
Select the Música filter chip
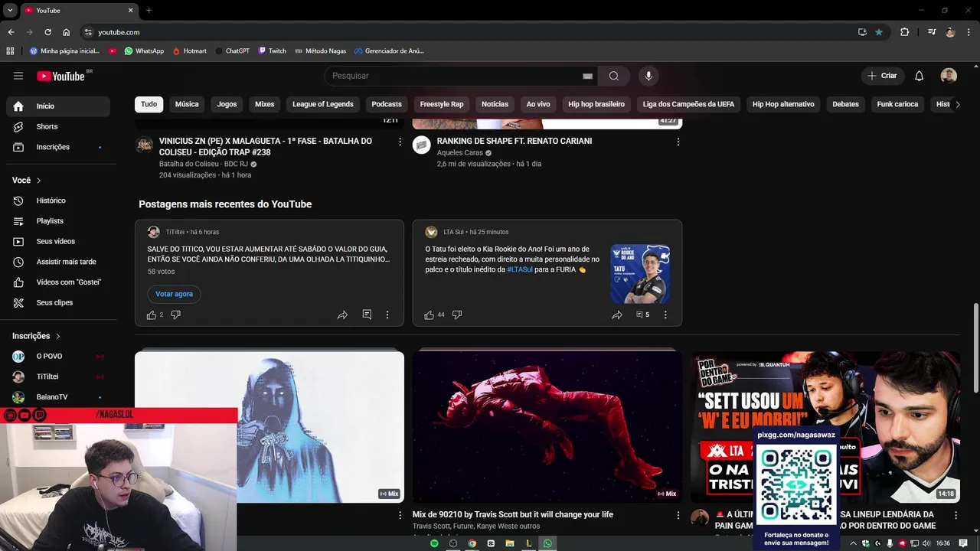tap(187, 104)
